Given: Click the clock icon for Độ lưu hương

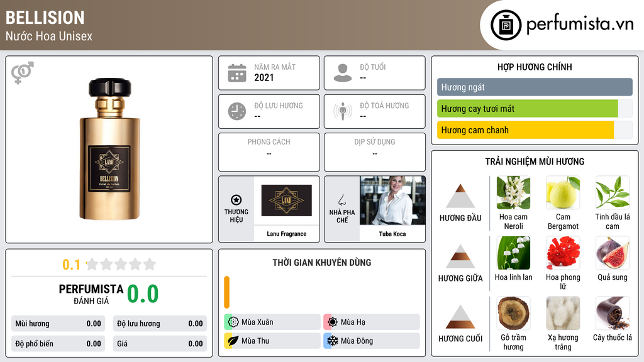Looking at the screenshot, I should point(237,111).
